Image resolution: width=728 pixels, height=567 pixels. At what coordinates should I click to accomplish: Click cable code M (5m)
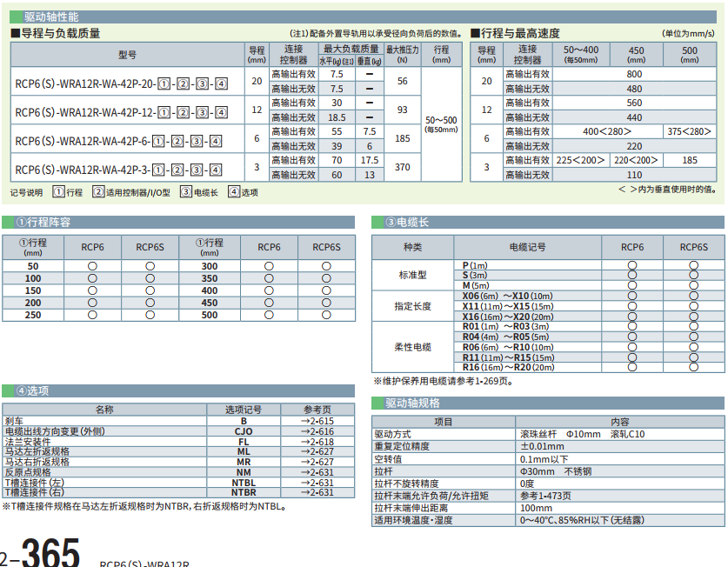coord(476,285)
